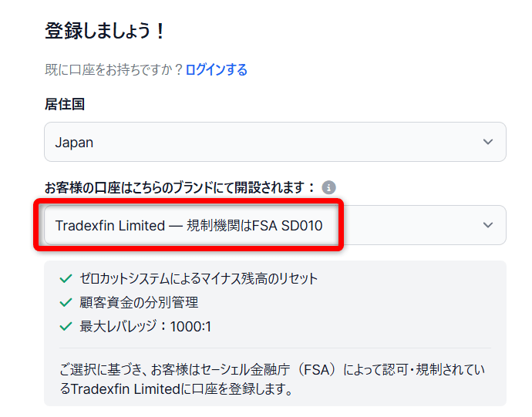Image resolution: width=532 pixels, height=417 pixels.
Task: Click the divider line inside the info box
Action: tap(275, 348)
